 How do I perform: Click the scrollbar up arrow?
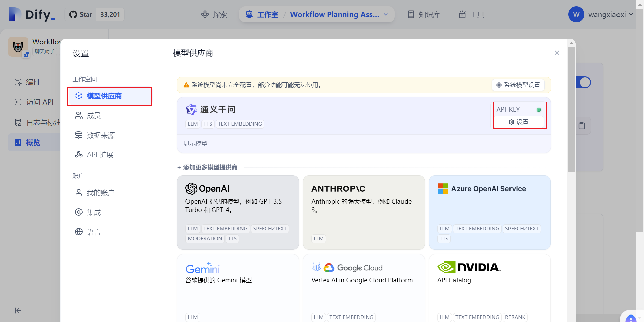[x=572, y=43]
